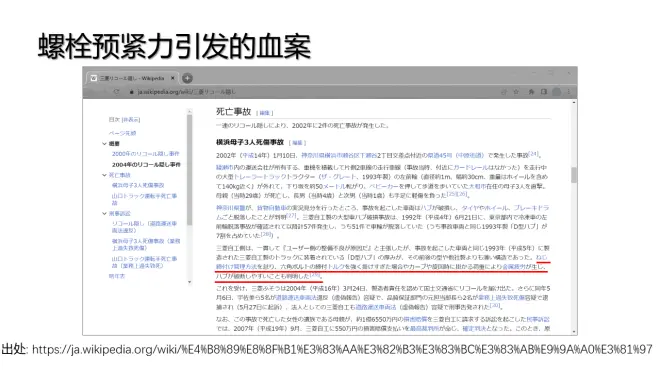The width and height of the screenshot is (660, 371).
Task: Click 編集 next to the 死亡事故 heading
Action: tap(265, 113)
